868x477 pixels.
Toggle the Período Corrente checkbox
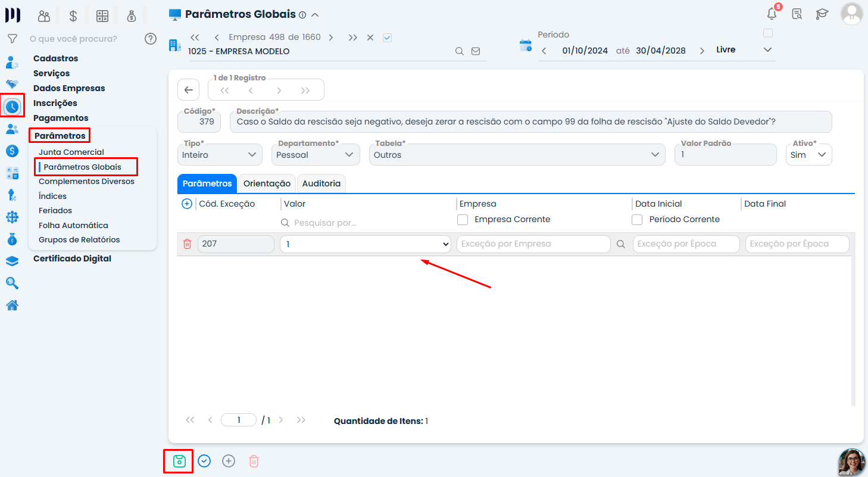coord(637,220)
